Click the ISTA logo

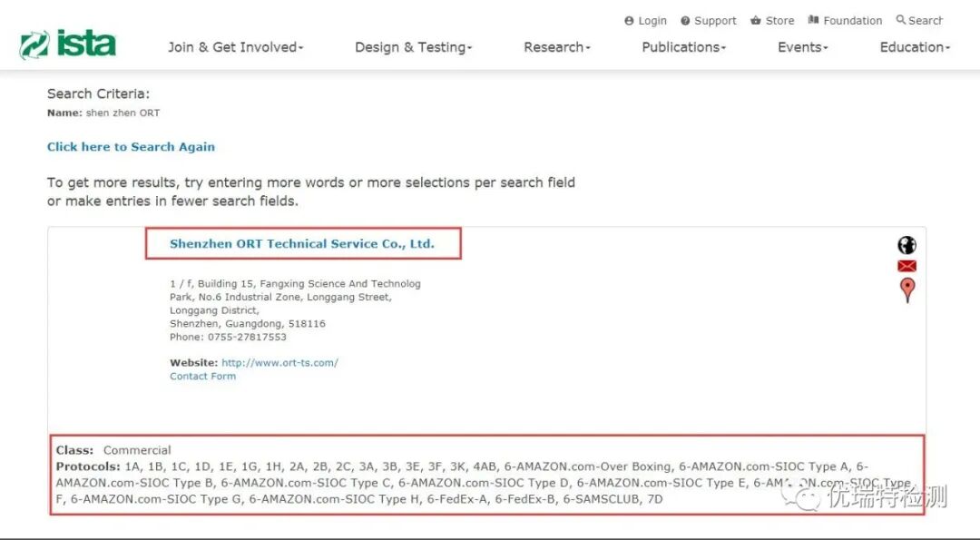(x=67, y=44)
